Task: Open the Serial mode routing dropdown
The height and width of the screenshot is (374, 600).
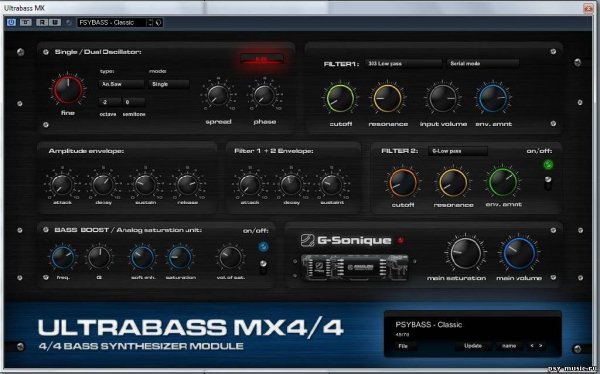Action: pyautogui.click(x=483, y=64)
